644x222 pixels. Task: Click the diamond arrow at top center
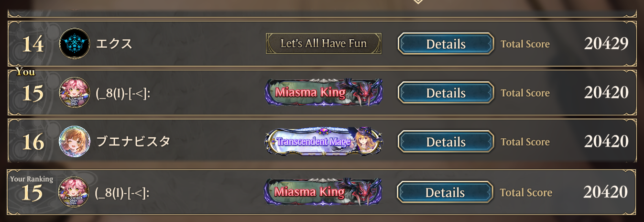(418, 2)
